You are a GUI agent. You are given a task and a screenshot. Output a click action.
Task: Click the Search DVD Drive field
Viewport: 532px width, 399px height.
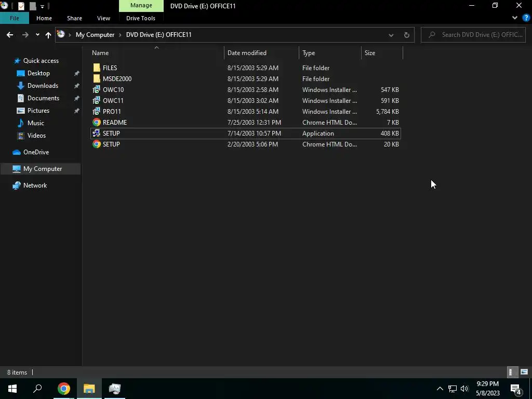[x=473, y=35]
